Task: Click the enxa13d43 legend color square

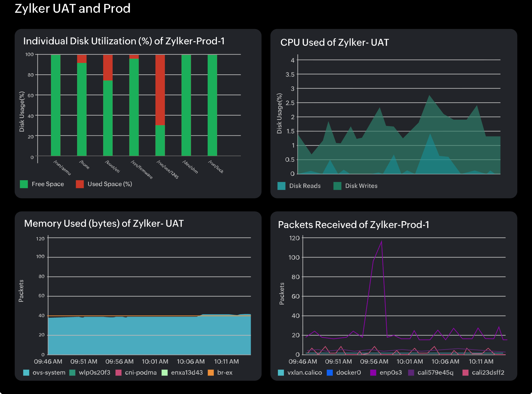Action: coord(164,373)
